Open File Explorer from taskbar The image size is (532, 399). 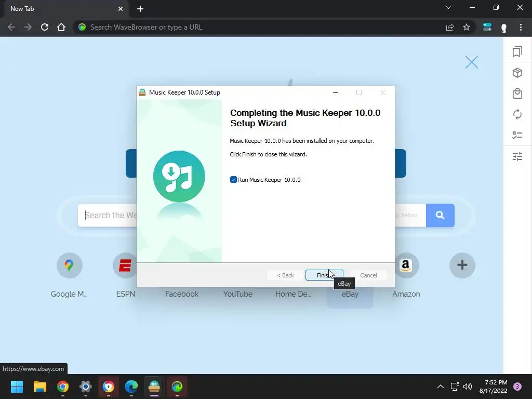tap(39, 387)
